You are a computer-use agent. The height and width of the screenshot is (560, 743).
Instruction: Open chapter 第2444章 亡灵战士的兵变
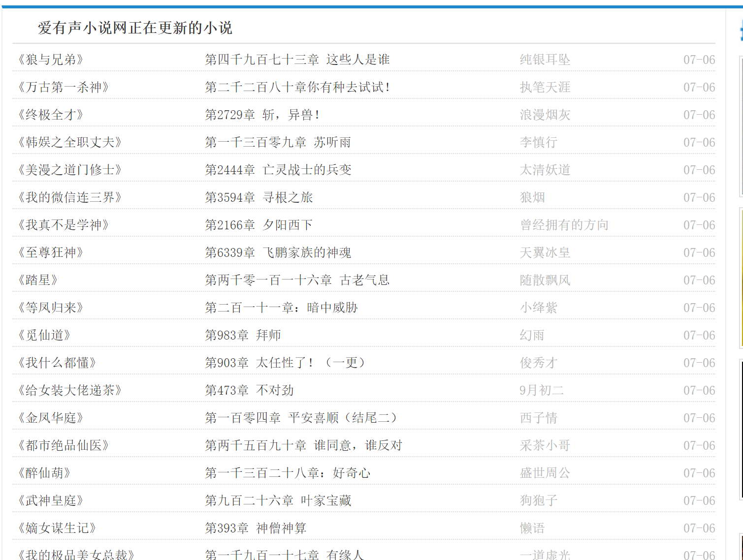(x=278, y=170)
